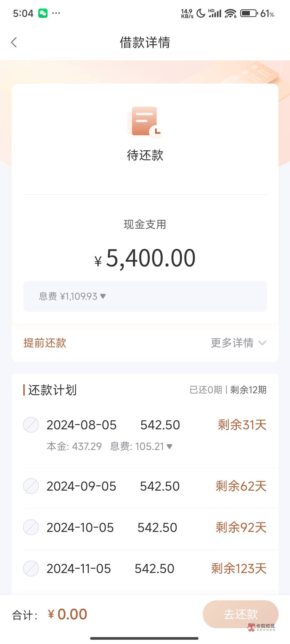The height and width of the screenshot is (644, 290).
Task: Open 提前还款 early repayment
Action: (45, 343)
